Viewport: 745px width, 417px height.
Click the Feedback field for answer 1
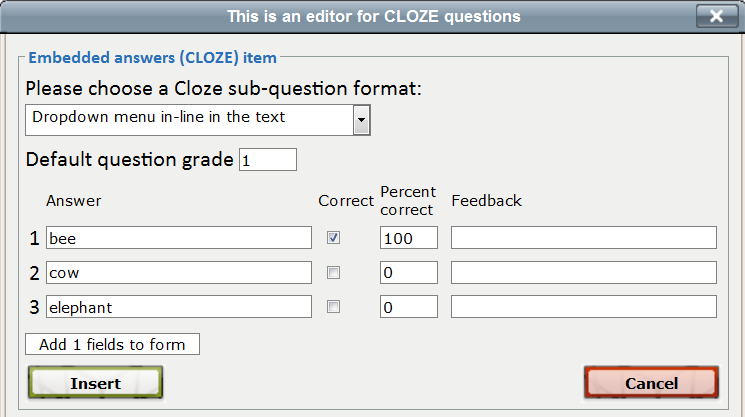tap(584, 238)
